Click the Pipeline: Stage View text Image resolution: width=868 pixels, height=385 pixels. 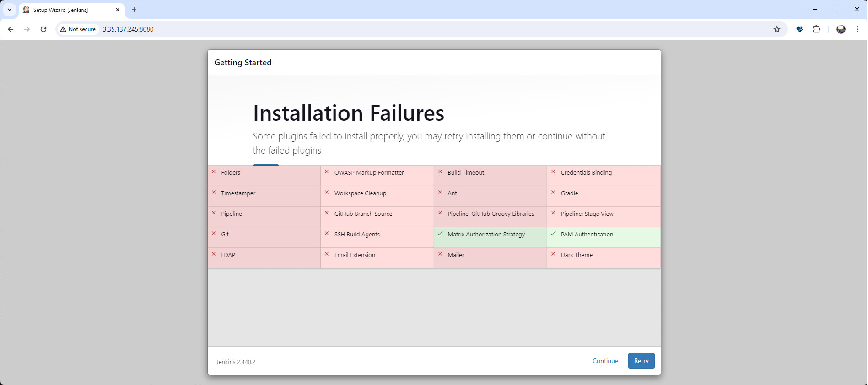coord(587,214)
